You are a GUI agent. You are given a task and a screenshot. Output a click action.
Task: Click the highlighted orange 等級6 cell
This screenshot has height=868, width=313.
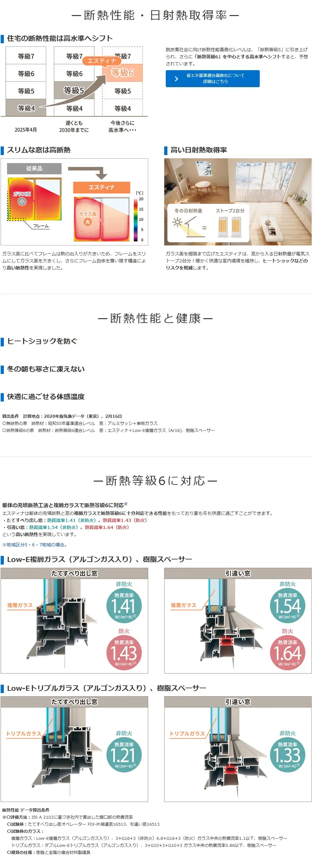point(123,73)
